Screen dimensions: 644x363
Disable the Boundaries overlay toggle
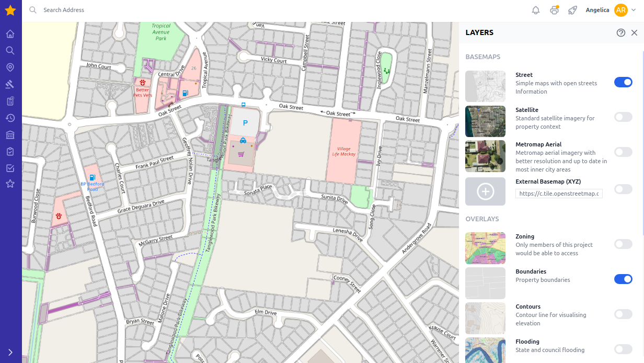click(623, 279)
